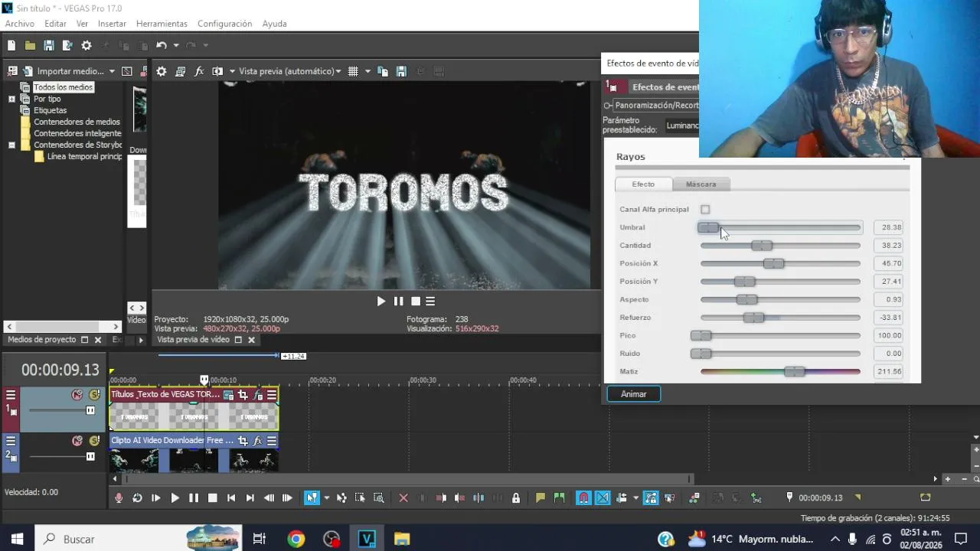The height and width of the screenshot is (551, 980).
Task: Open the Archivo menu
Action: coord(20,24)
